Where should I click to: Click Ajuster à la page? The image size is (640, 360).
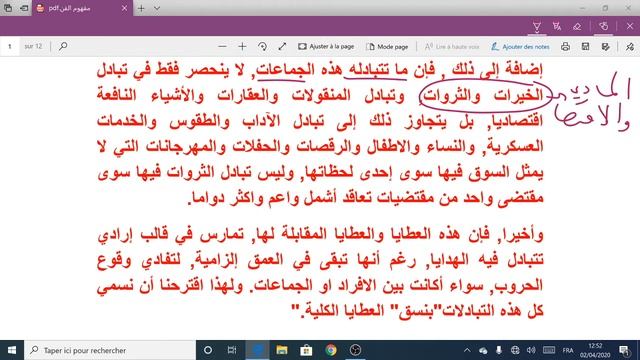click(x=326, y=47)
